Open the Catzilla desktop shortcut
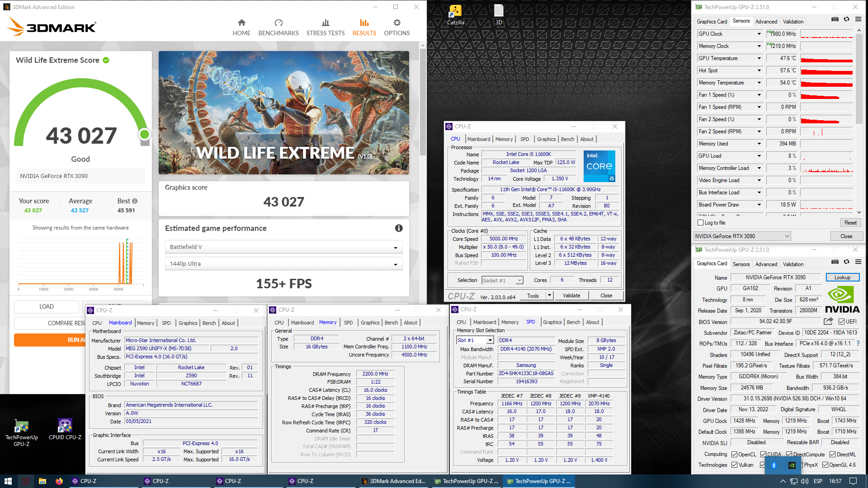Image resolution: width=868 pixels, height=488 pixels. (455, 15)
